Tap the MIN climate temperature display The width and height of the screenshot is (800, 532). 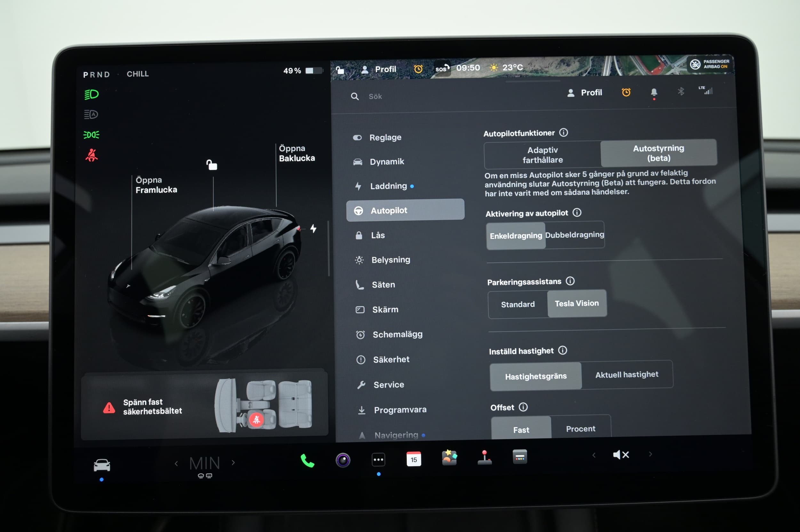205,463
